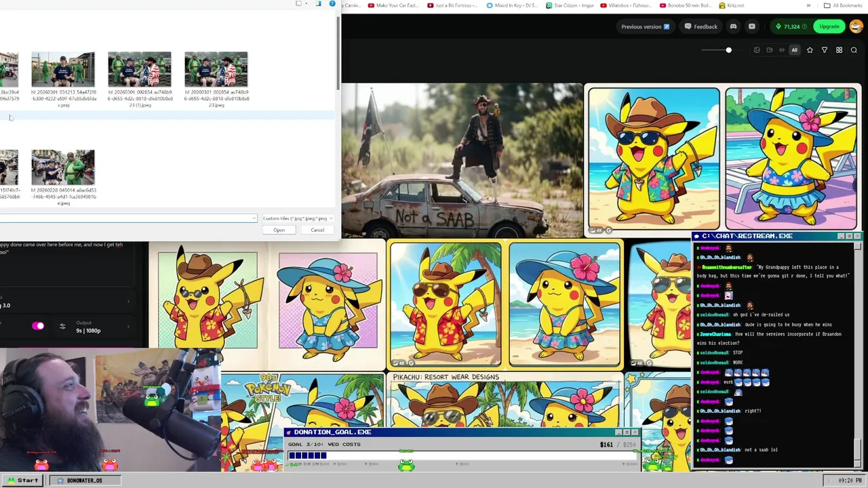The image size is (868, 488).
Task: Toggle the pink switch in generator panel
Action: point(38,327)
